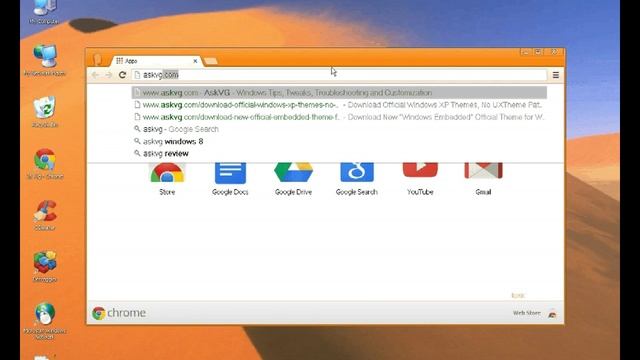The width and height of the screenshot is (640, 360).
Task: Select the Recycle Bin desktop icon
Action: point(45,111)
